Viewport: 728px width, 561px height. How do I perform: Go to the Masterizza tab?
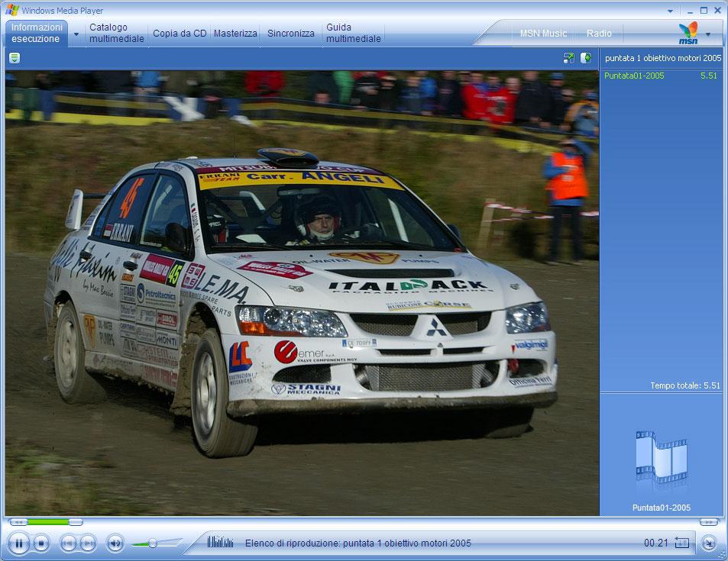235,34
